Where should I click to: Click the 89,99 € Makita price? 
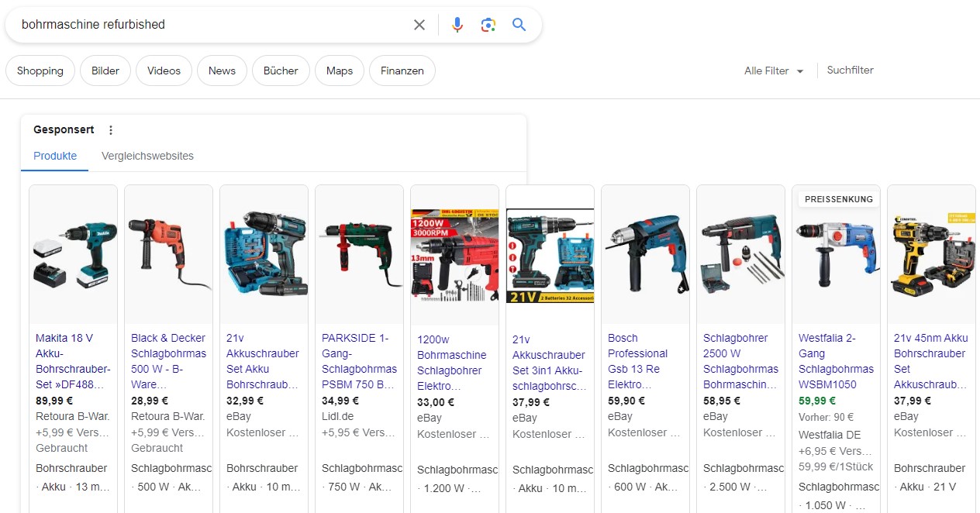coord(54,401)
